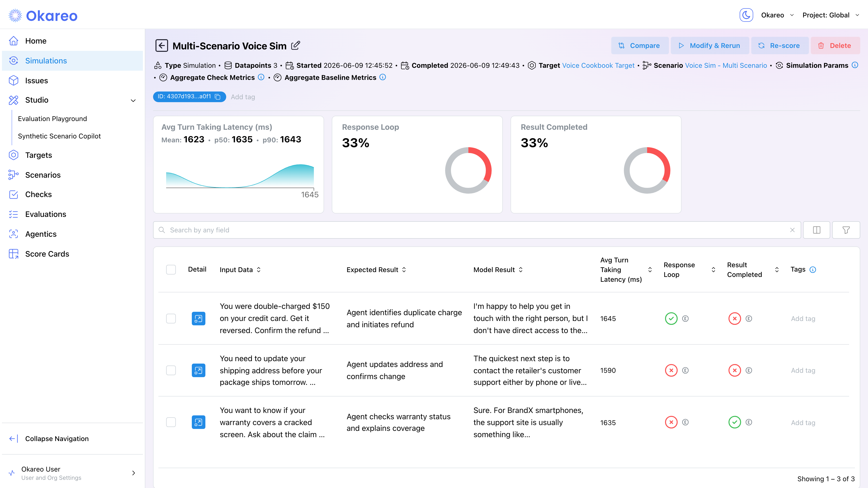Screen dimensions: 868x488
Task: Open Issues in sidebar
Action: (x=72, y=81)
